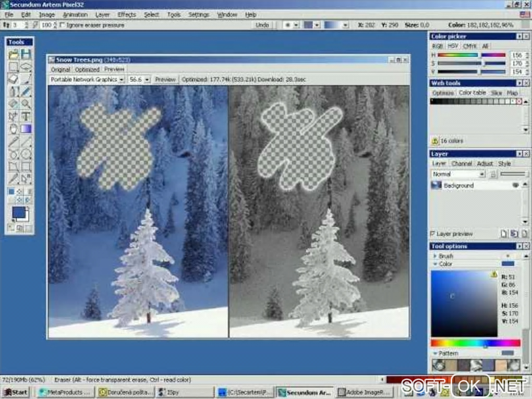The image size is (532, 399).
Task: Switch to the Optimized tab
Action: click(x=87, y=69)
